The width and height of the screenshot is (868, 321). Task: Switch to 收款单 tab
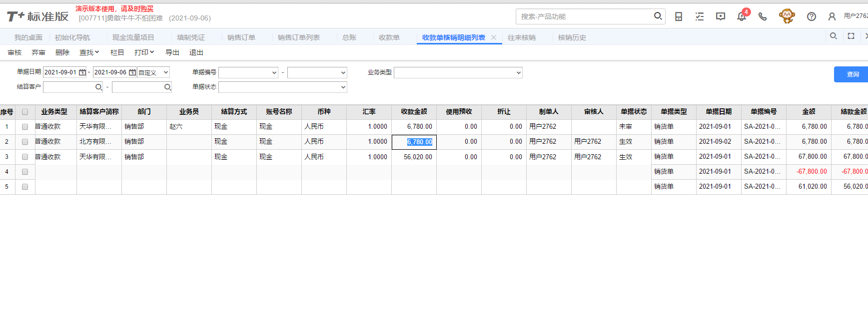point(389,37)
